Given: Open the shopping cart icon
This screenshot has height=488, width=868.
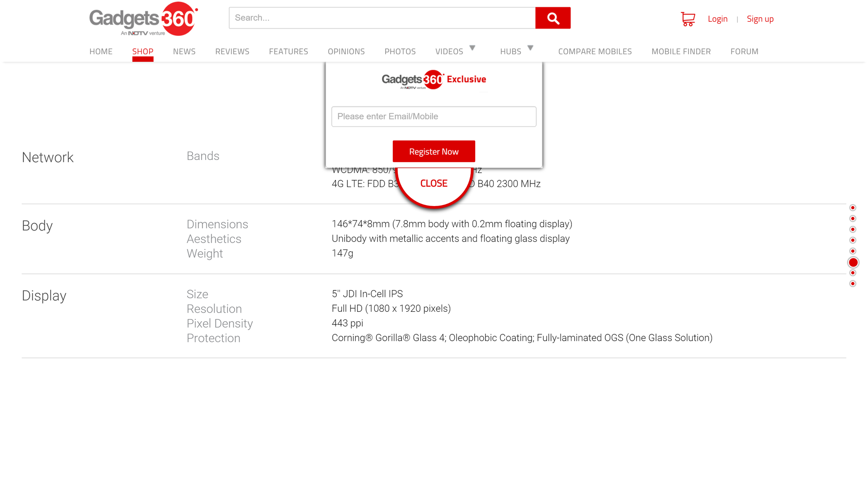Looking at the screenshot, I should [x=688, y=19].
